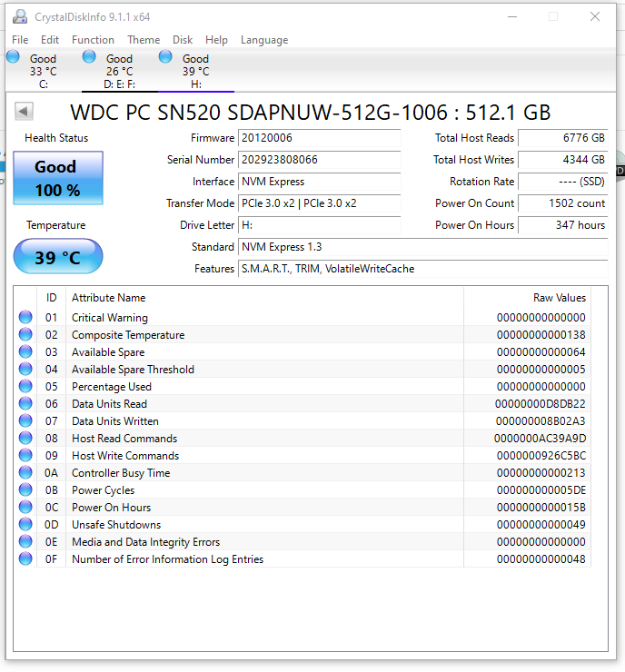This screenshot has width=625, height=672.
Task: Click the status orb for drive D: E: F:
Action: click(x=89, y=56)
